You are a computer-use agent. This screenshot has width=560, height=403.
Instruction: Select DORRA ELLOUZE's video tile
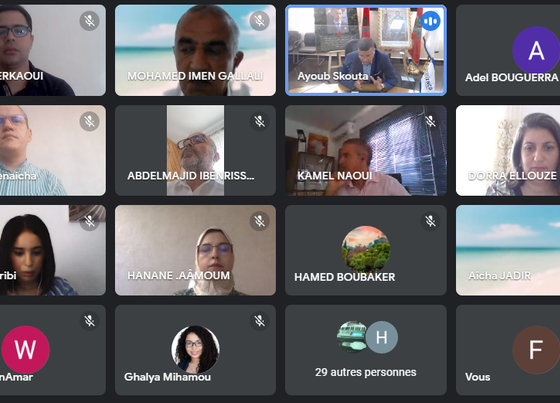coord(508,150)
